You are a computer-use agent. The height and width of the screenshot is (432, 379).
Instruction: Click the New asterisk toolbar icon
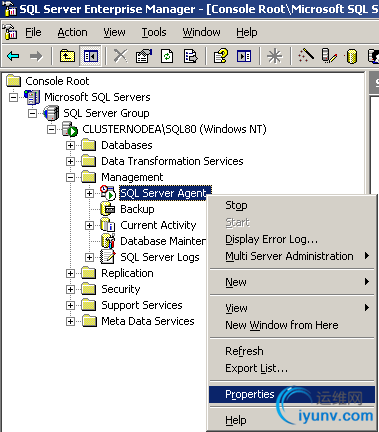coord(274,56)
